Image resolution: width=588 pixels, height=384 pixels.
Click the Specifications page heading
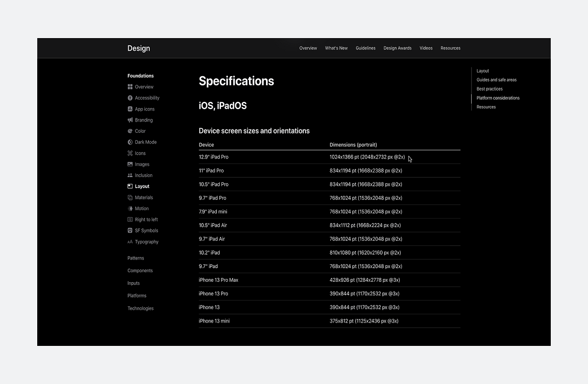(237, 81)
